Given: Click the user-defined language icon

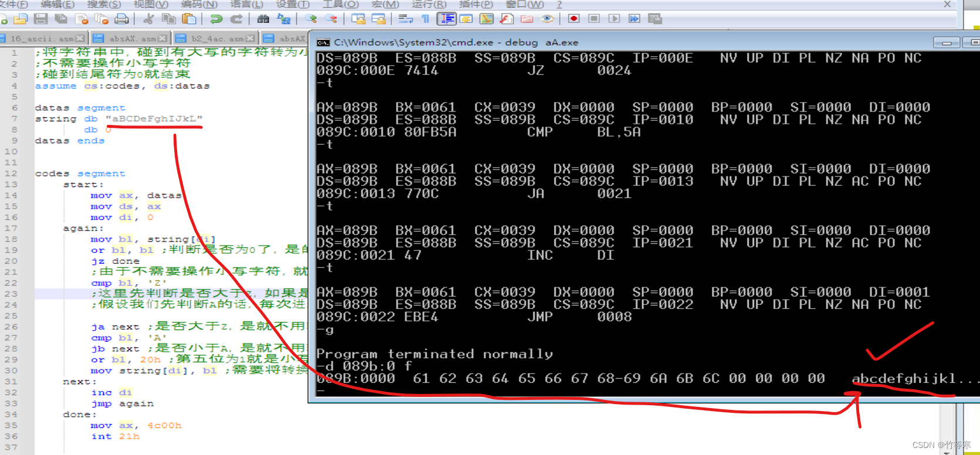Looking at the screenshot, I should pos(467,19).
